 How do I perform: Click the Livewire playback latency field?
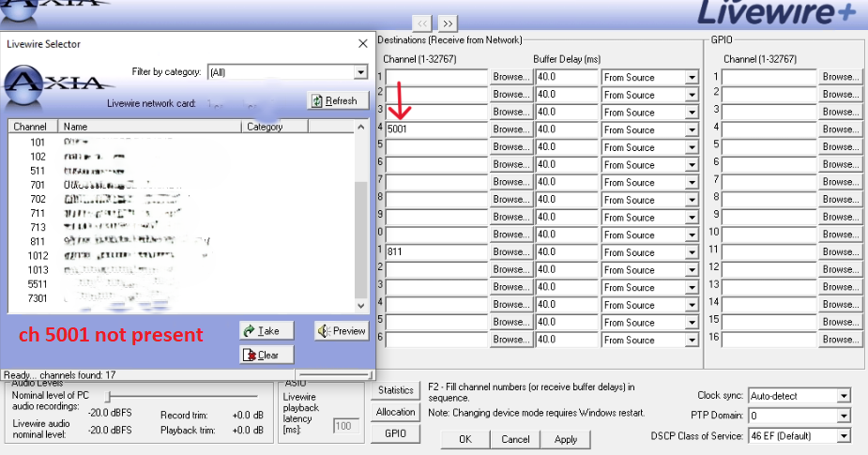[x=346, y=426]
